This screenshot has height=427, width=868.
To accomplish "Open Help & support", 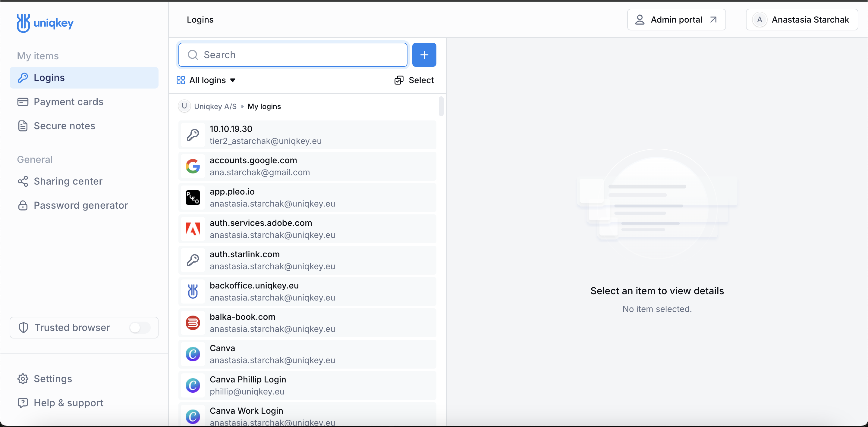I will 84,403.
